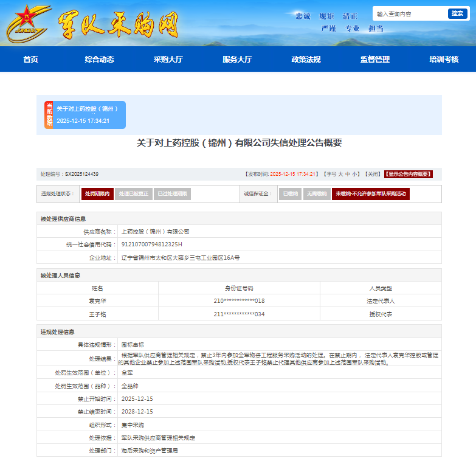Click the 已过处理期限 status button
Viewport: 476px width, 461px height.
pyautogui.click(x=173, y=194)
